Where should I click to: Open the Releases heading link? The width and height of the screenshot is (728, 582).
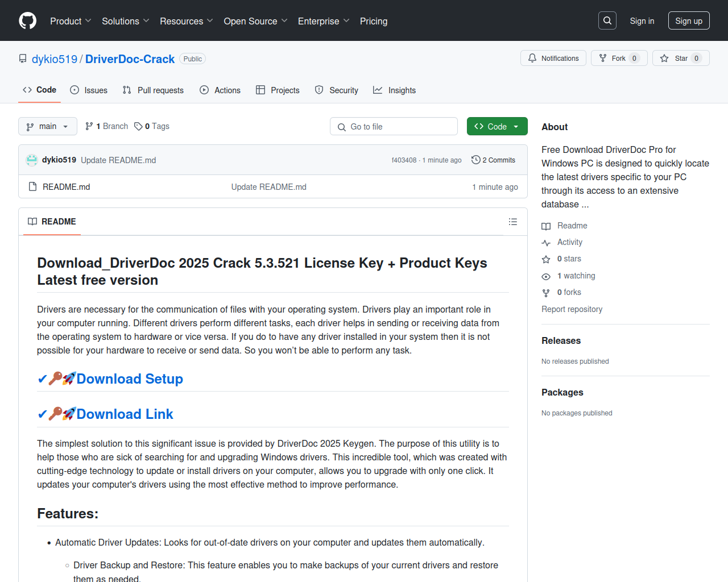coord(561,340)
